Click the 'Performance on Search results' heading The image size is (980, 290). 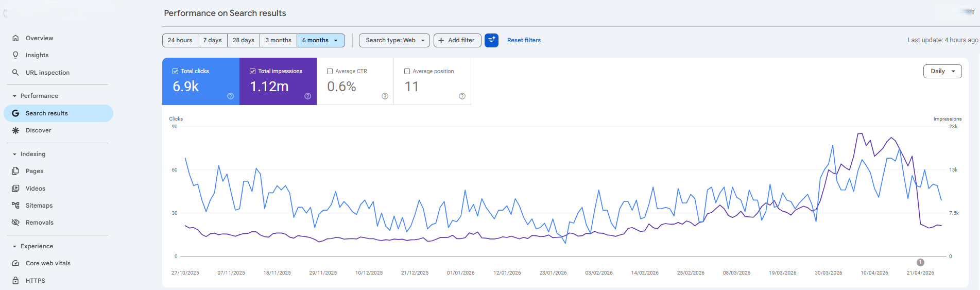[225, 13]
